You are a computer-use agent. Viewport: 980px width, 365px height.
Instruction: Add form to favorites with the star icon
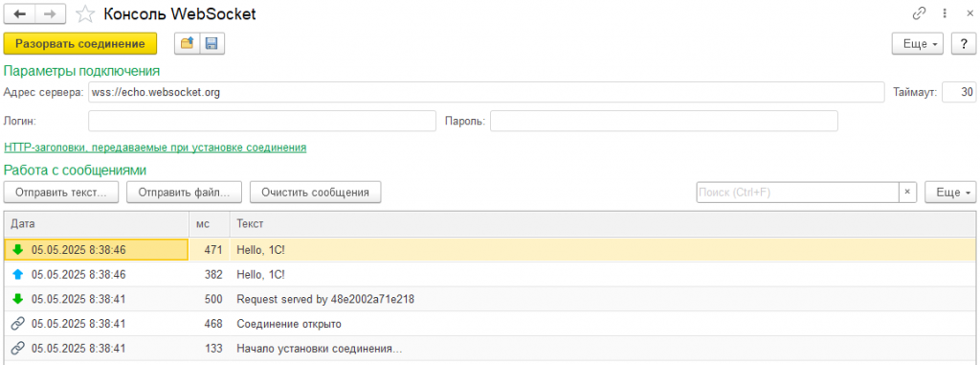pos(85,13)
